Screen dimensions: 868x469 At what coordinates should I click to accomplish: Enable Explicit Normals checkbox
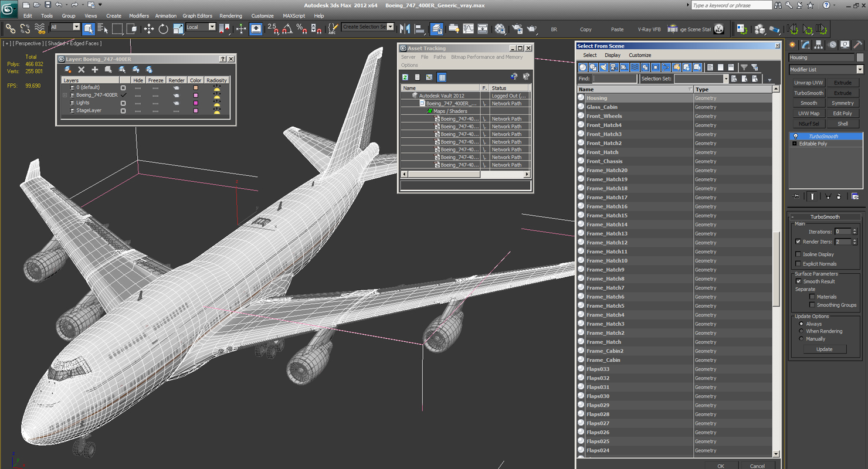click(x=798, y=264)
